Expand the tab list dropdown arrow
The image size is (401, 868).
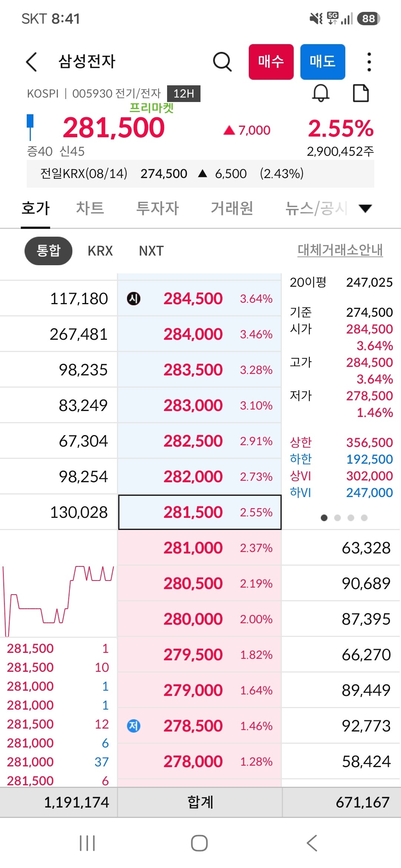[365, 208]
